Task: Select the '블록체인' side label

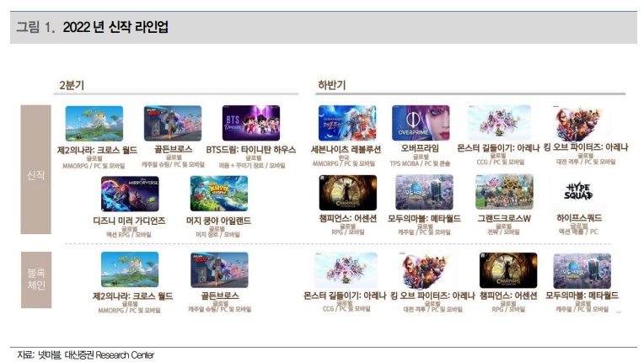Action: coord(36,279)
